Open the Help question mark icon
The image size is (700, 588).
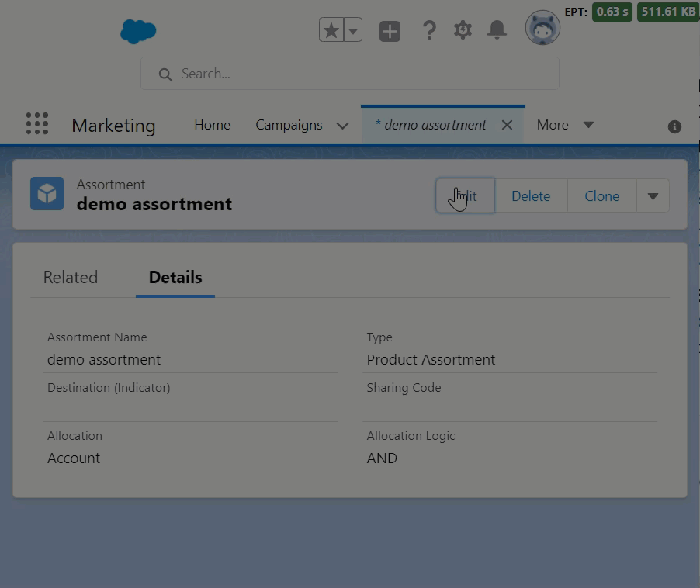tap(428, 30)
